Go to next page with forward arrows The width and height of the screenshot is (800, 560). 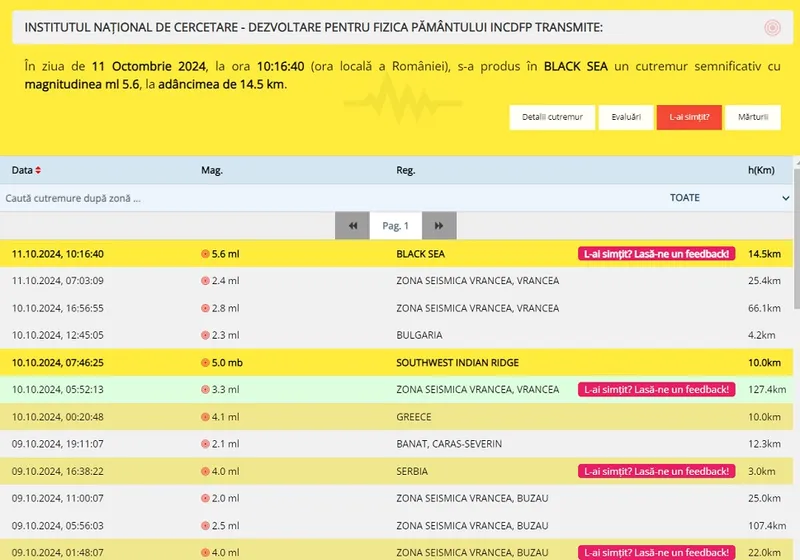pyautogui.click(x=439, y=225)
